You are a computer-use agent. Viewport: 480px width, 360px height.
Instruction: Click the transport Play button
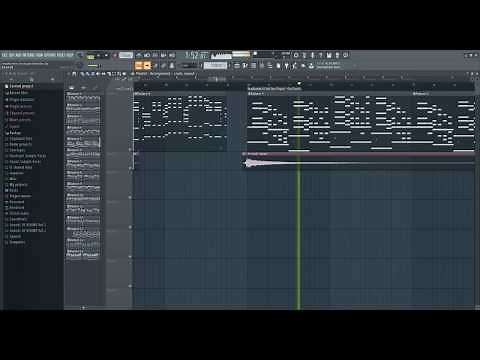coord(99,55)
